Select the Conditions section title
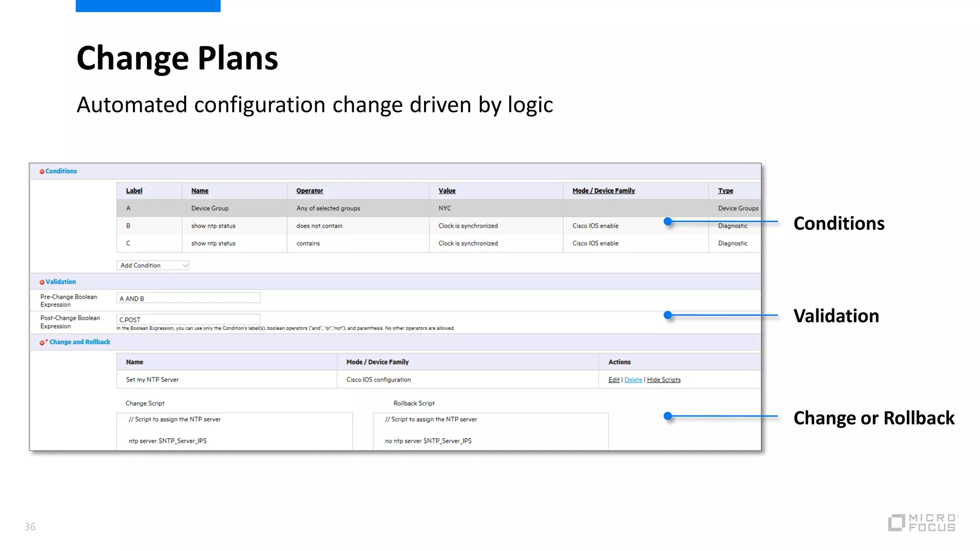The image size is (980, 551). (x=61, y=171)
